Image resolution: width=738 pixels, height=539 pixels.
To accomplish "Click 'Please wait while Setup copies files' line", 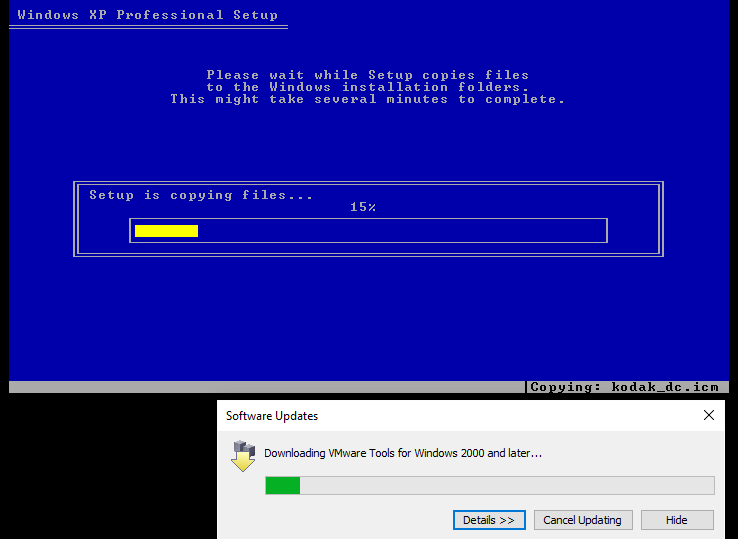I will [x=368, y=75].
